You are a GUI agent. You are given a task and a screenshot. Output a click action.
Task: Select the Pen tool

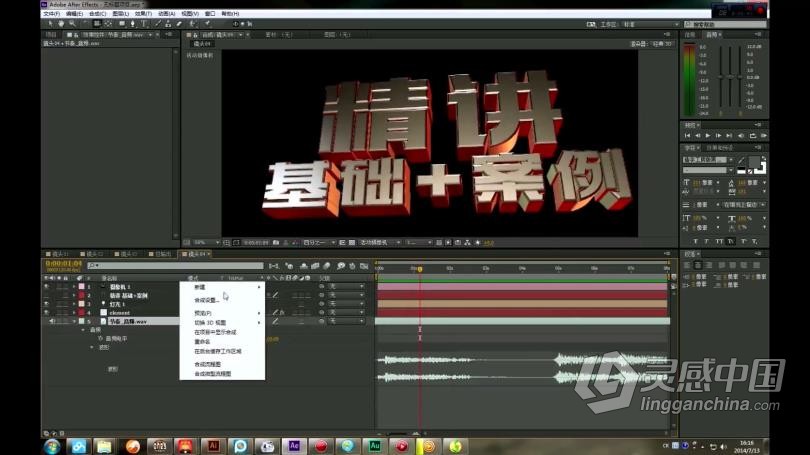[133, 24]
